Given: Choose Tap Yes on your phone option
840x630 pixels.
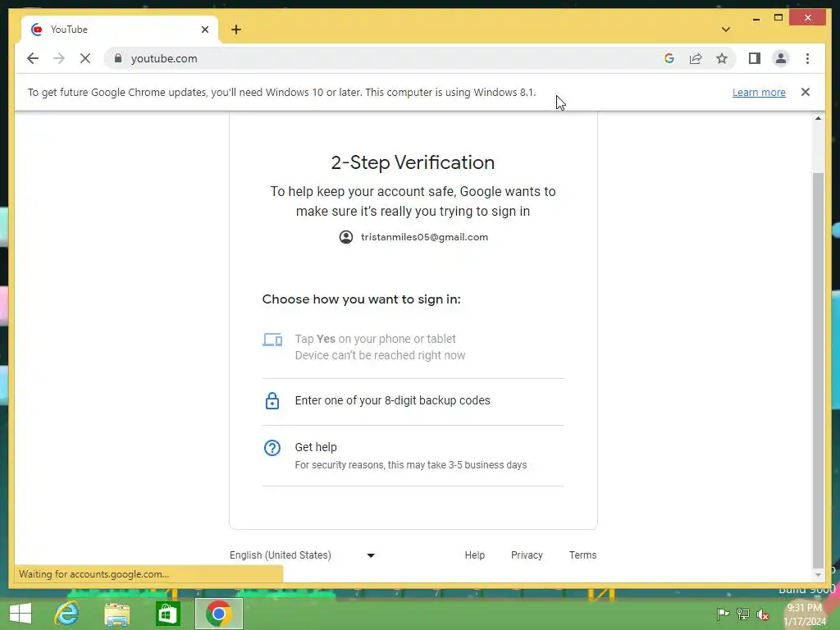Looking at the screenshot, I should [413, 347].
